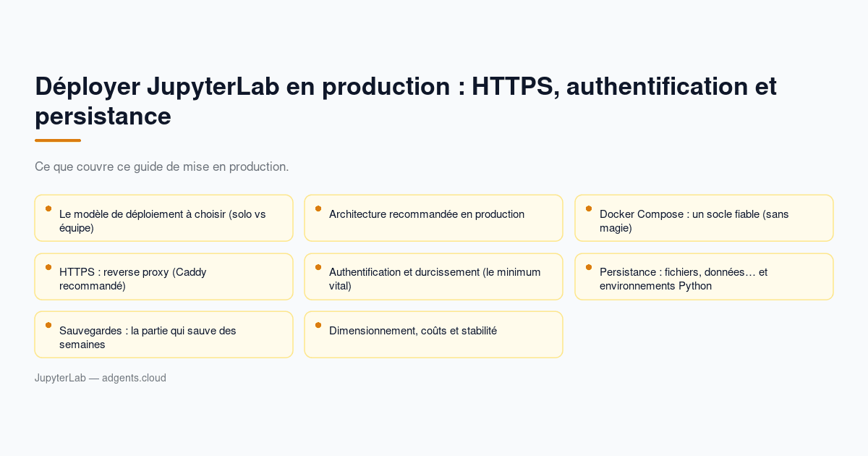Click the orange bullet beside 'Persistance : fichiers'

tap(589, 267)
